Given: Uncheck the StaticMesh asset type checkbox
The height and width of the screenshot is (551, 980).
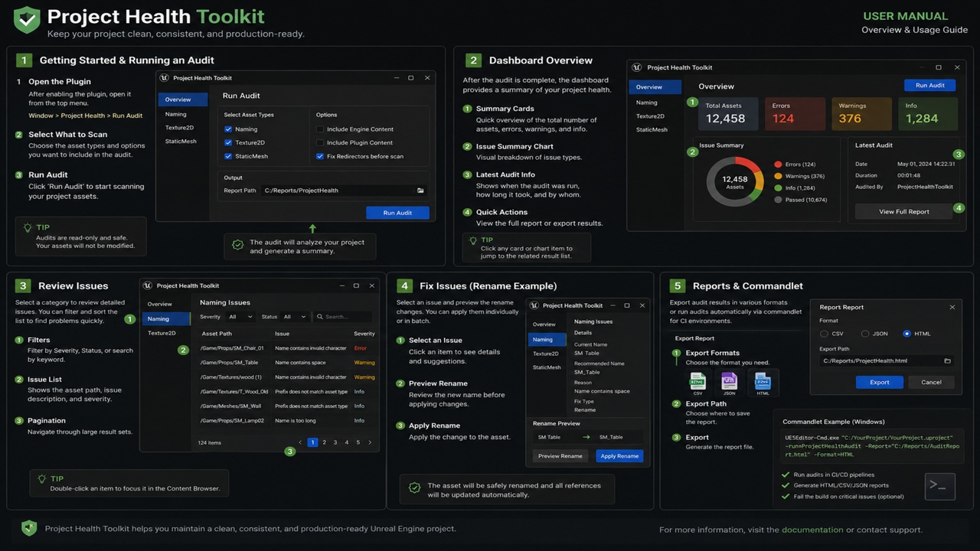Looking at the screenshot, I should (228, 156).
